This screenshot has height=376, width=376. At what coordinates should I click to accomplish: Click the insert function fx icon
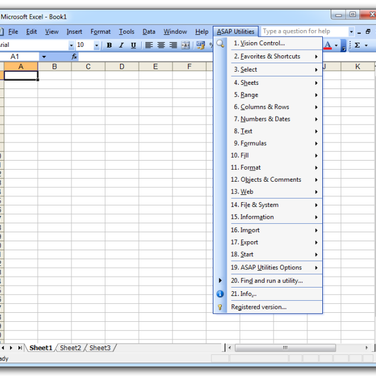point(74,57)
